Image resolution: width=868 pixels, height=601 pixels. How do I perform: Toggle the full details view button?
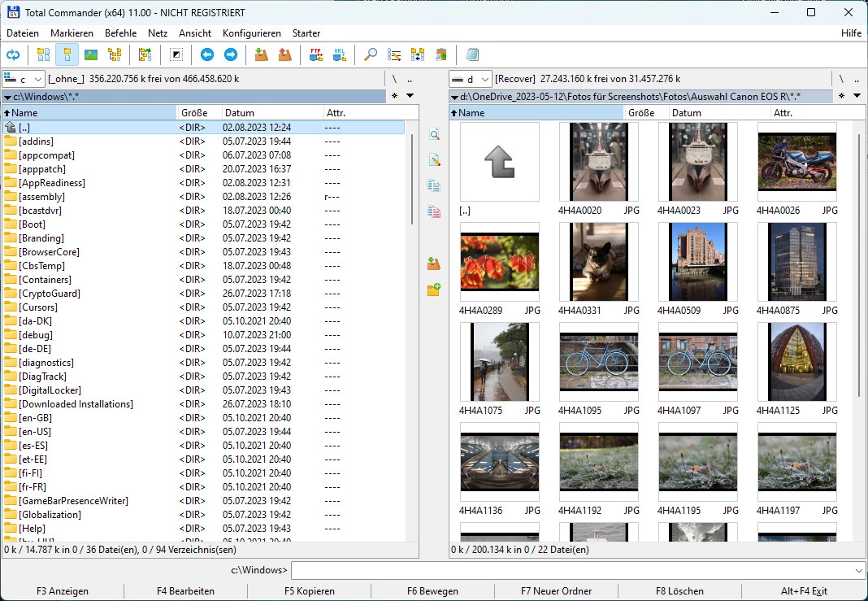(67, 55)
